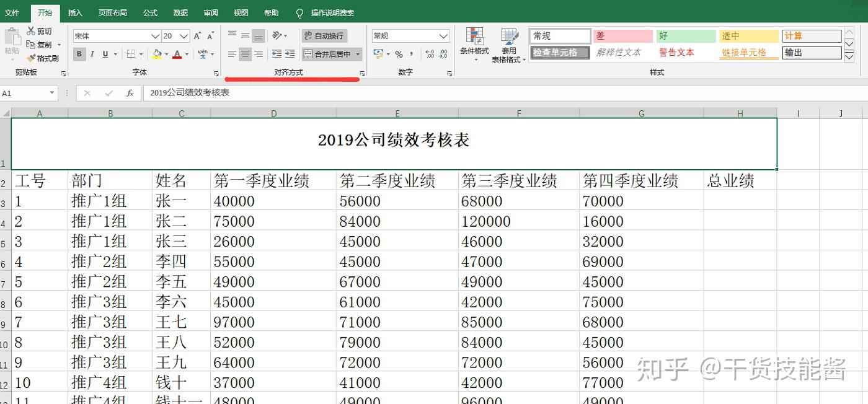Screen dimensions: 868x404
Task: Switch to the Insert (插入) tab
Action: point(75,12)
